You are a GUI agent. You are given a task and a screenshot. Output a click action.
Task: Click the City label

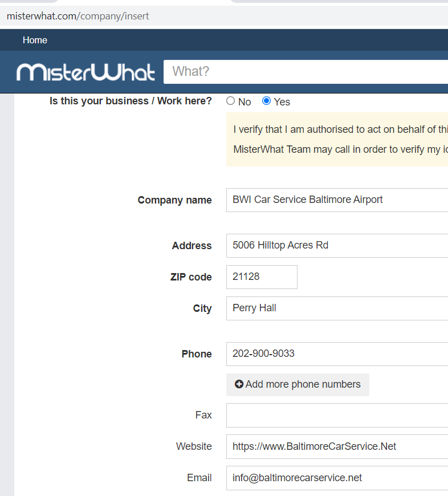pos(202,308)
